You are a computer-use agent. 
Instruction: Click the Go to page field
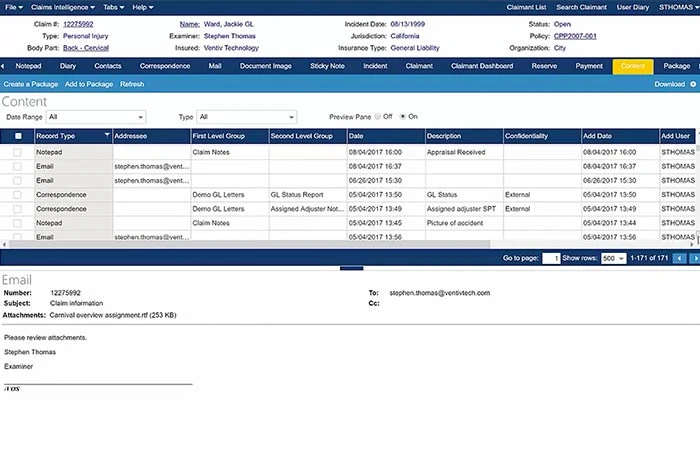550,258
